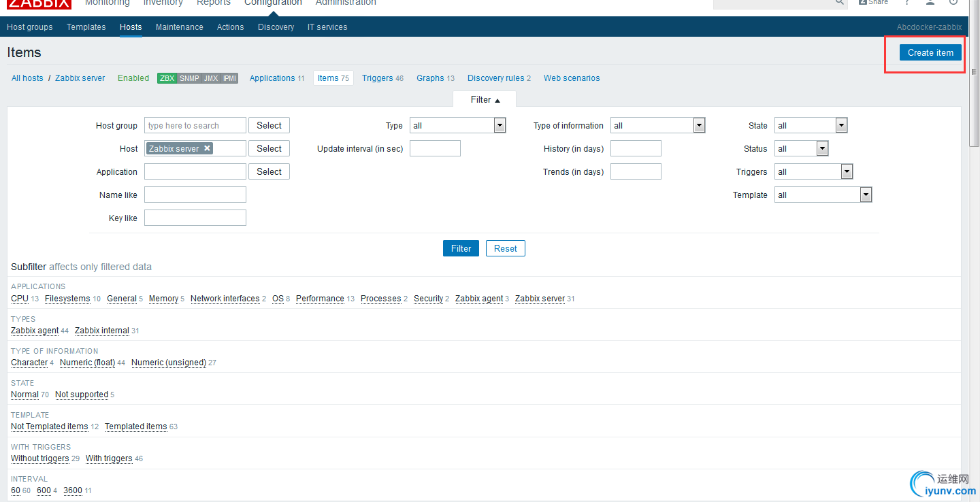Switch to Graphs 13 tab
The height and width of the screenshot is (502, 980).
(x=436, y=78)
